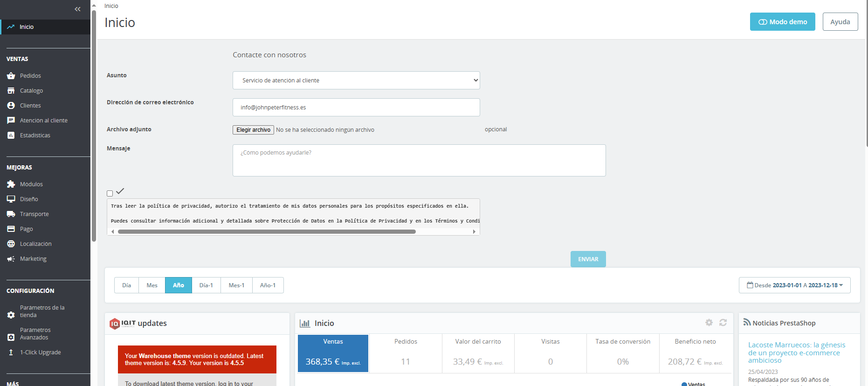Open the Ayuda help button

tap(840, 22)
